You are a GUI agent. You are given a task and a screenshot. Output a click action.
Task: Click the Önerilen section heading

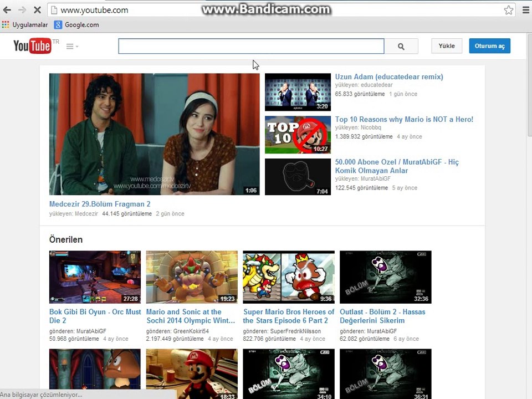[66, 239]
